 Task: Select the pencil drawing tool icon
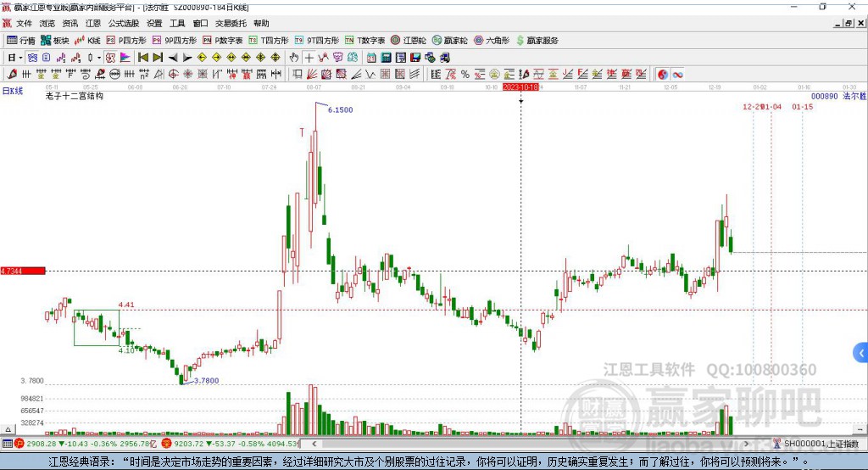click(x=12, y=75)
